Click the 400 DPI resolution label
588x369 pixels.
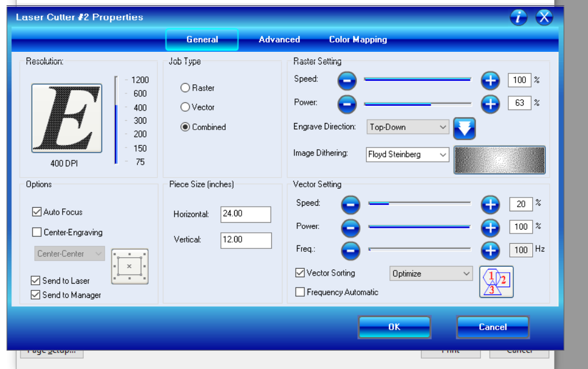click(x=64, y=163)
